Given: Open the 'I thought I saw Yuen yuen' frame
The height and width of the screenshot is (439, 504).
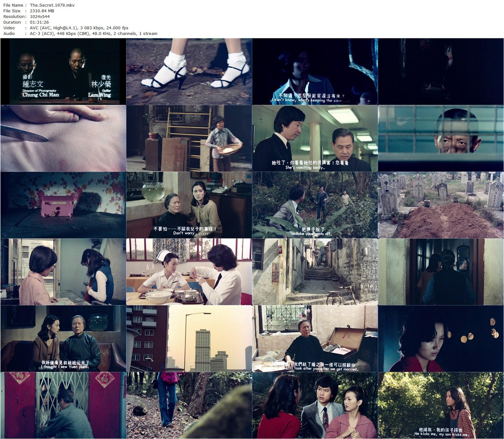Looking at the screenshot, I should (63, 339).
